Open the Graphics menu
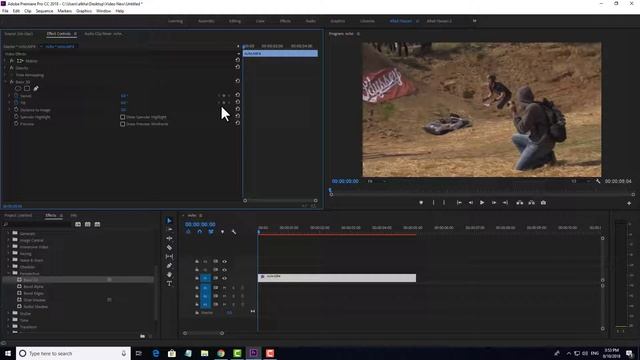Viewport: 640px width, 360px height. click(84, 11)
